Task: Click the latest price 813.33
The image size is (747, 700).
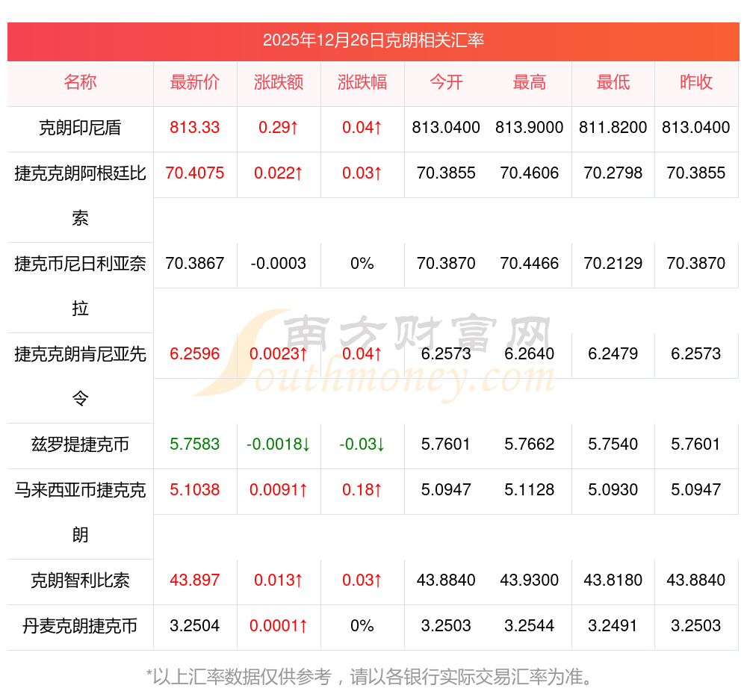Action: tap(194, 128)
